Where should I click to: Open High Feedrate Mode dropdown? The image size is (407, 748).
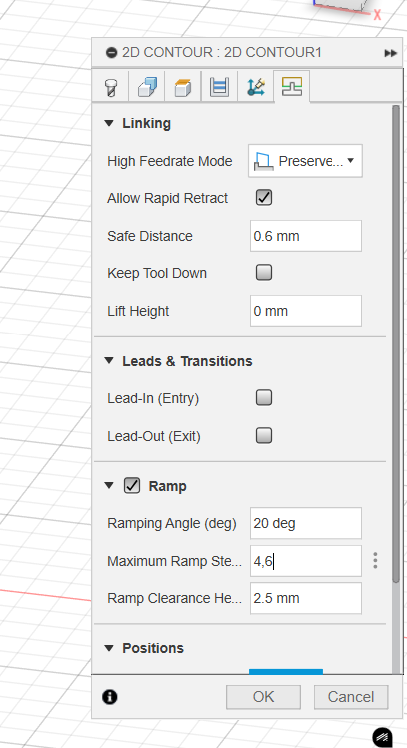[305, 161]
